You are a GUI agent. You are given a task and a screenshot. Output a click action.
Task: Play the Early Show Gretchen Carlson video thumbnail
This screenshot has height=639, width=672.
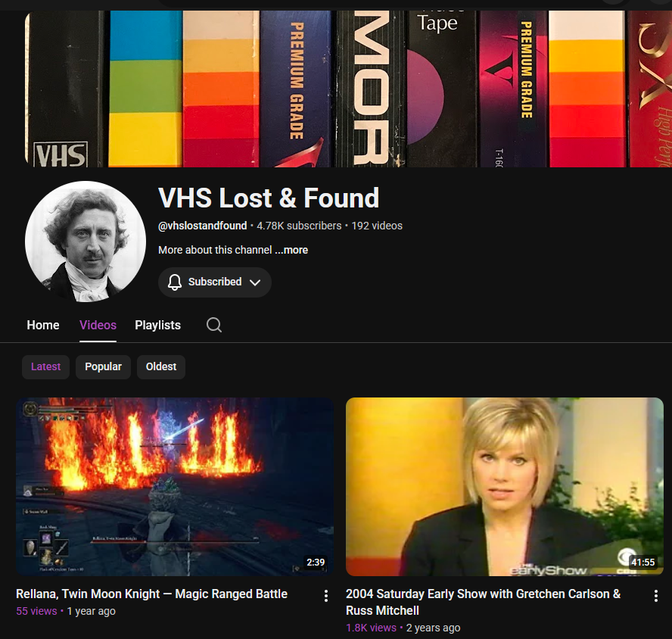click(505, 487)
